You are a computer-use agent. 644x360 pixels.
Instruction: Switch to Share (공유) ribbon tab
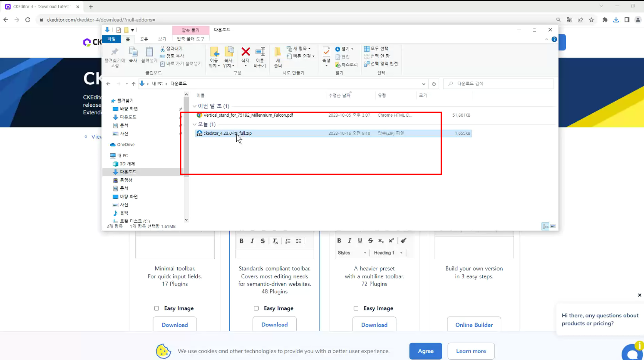pos(144,39)
